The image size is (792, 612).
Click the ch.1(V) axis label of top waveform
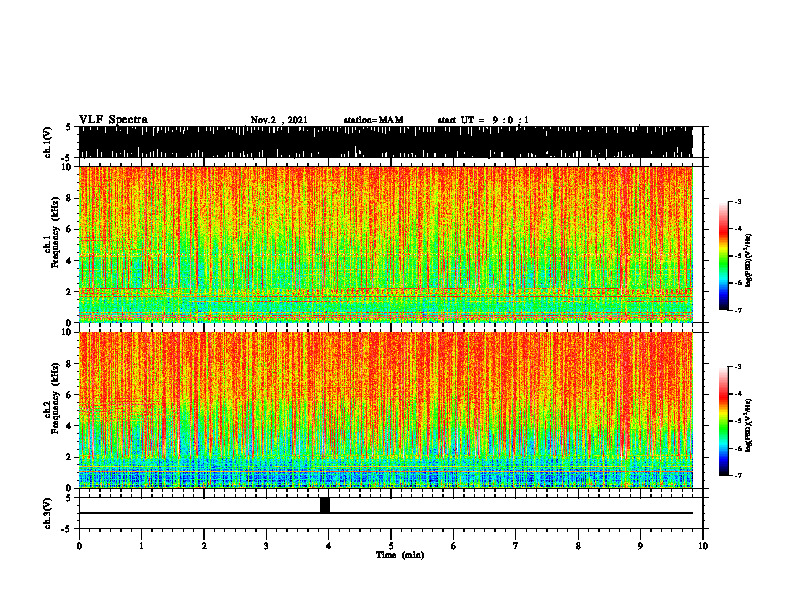click(48, 142)
